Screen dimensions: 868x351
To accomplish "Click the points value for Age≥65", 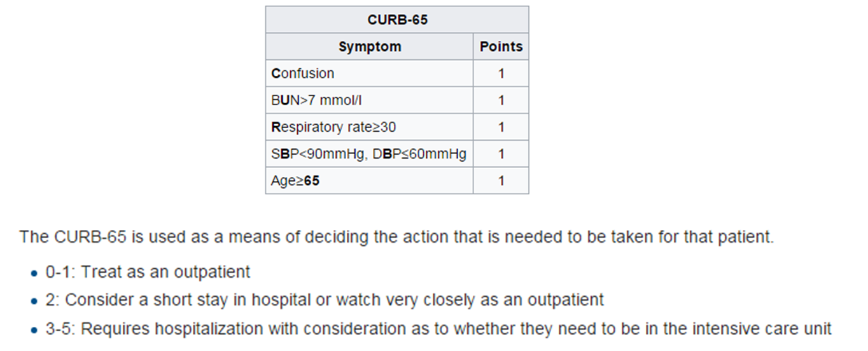I will point(501,180).
